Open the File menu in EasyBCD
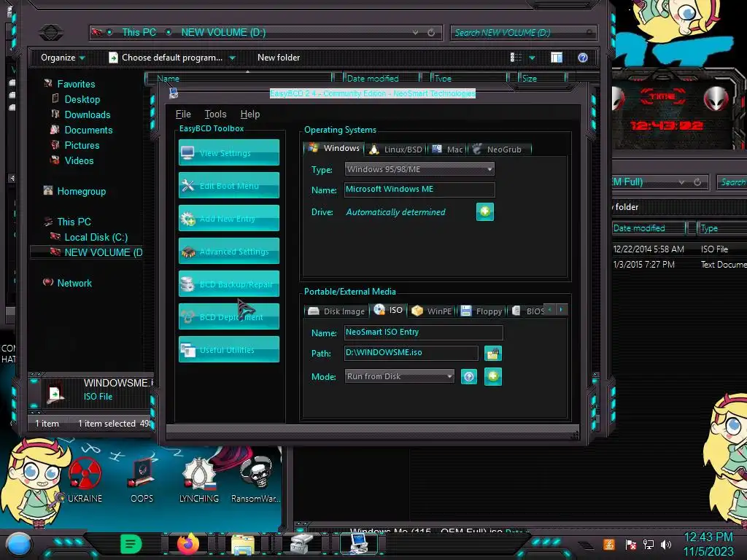Viewport: 747px width, 560px height. point(183,114)
